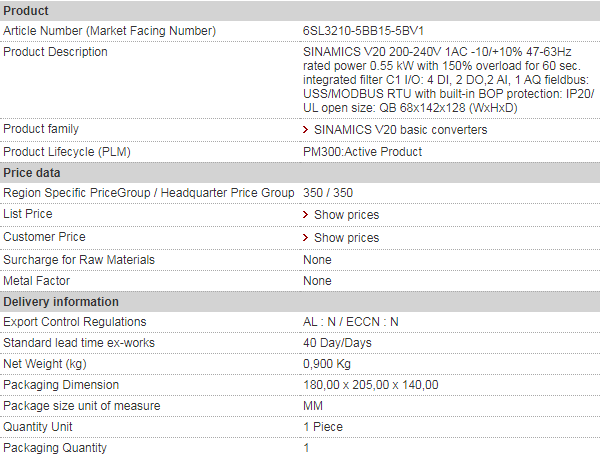Click the 350 / 350 price group value
The height and width of the screenshot is (456, 601).
pyautogui.click(x=328, y=193)
